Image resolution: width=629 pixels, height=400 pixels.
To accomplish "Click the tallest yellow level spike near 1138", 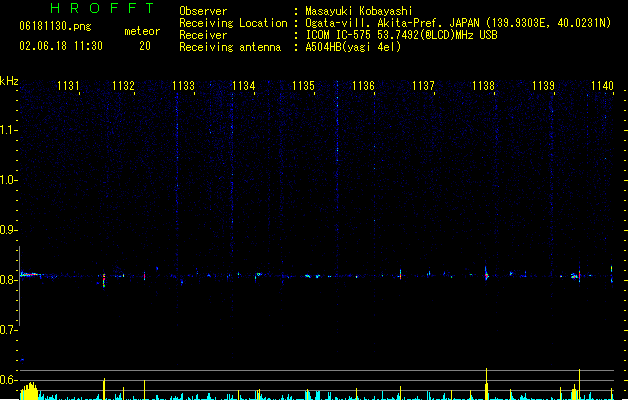I will (x=487, y=384).
